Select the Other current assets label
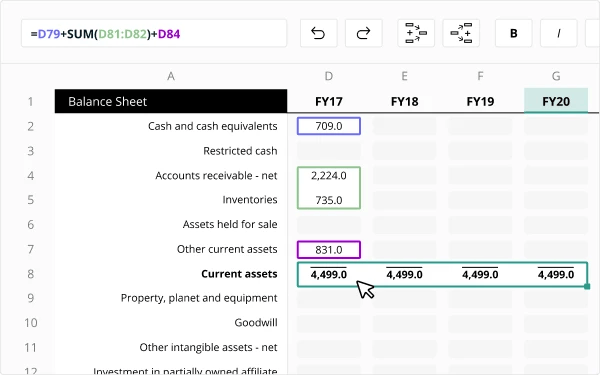Image resolution: width=600 pixels, height=375 pixels. point(227,249)
